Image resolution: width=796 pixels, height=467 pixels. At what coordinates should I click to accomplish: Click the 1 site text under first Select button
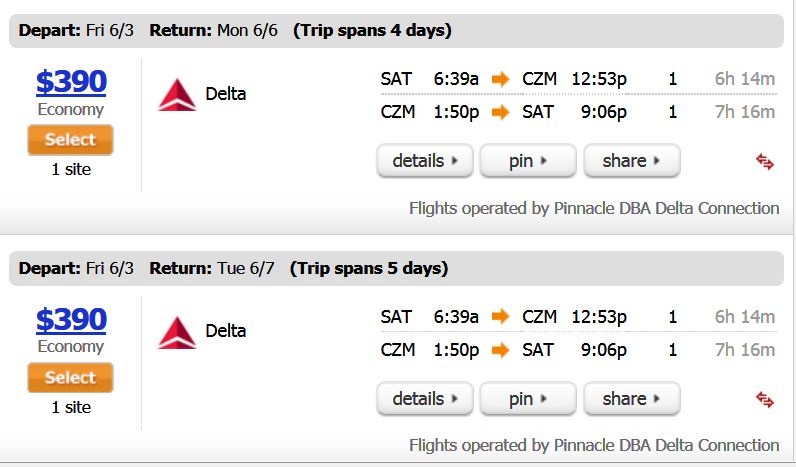coord(71,169)
